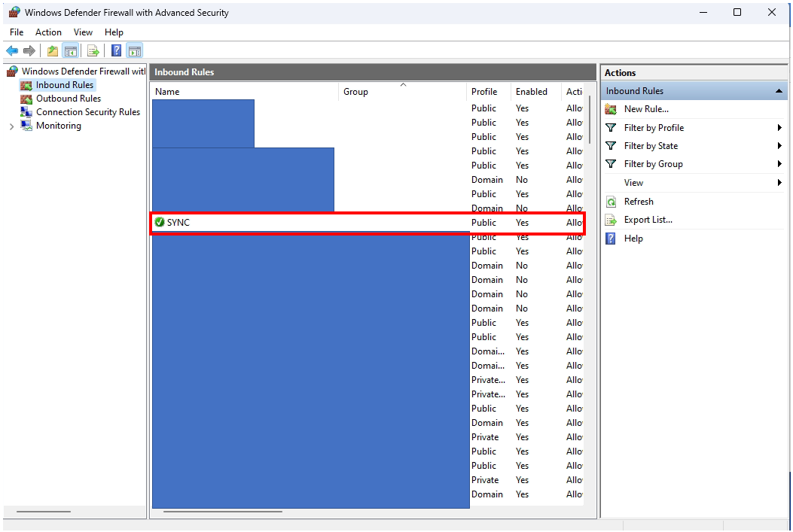The width and height of the screenshot is (793, 532).
Task: Sort rules by the Enabled column header
Action: click(x=535, y=92)
